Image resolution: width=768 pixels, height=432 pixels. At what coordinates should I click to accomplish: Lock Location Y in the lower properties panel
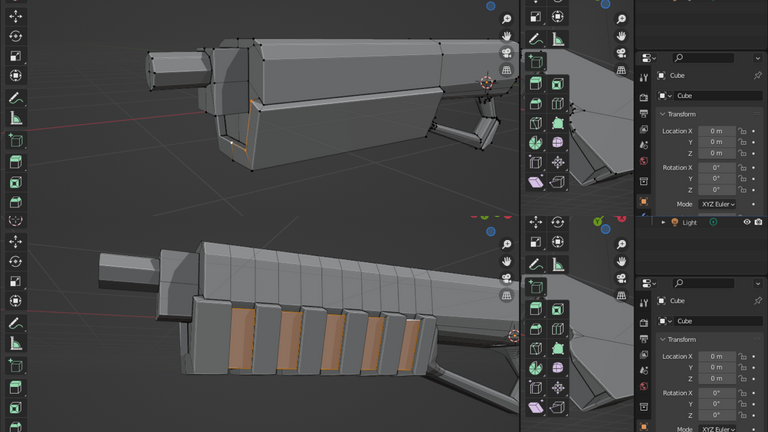743,367
